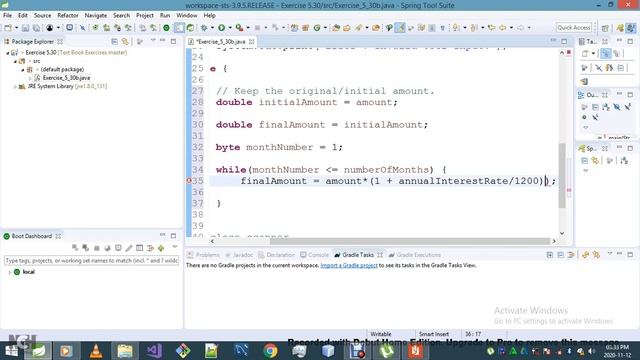Open the Refactor menu
Image resolution: width=640 pixels, height=360 pixels.
tap(68, 16)
